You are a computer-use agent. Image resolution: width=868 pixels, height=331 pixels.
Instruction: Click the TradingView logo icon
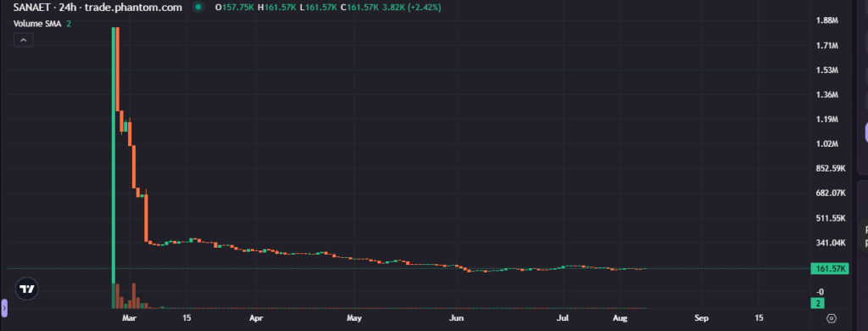25,289
